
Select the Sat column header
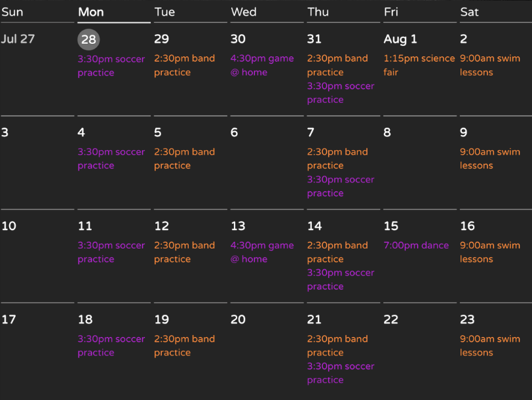(469, 12)
